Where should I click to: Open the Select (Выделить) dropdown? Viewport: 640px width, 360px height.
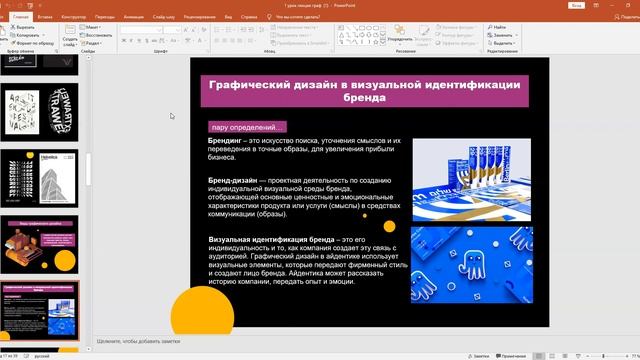point(502,43)
